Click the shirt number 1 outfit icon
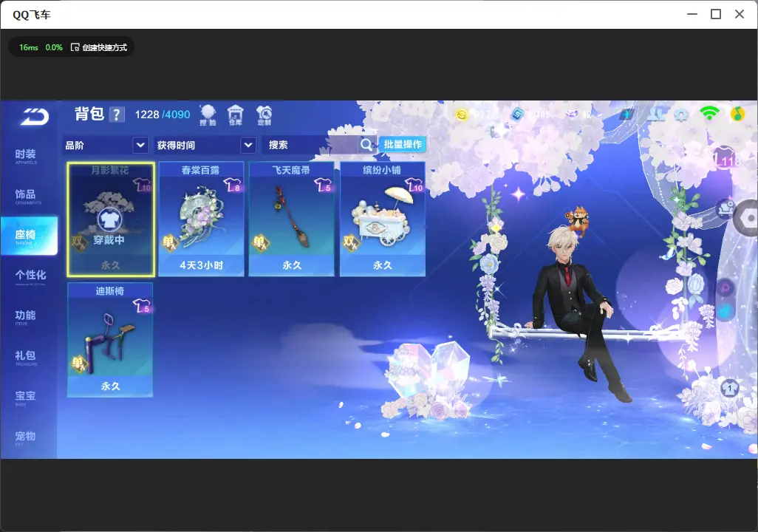This screenshot has width=758, height=532. [729, 388]
